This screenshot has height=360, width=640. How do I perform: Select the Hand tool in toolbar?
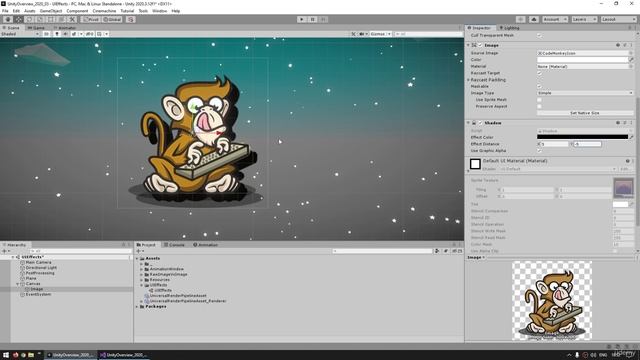point(8,19)
